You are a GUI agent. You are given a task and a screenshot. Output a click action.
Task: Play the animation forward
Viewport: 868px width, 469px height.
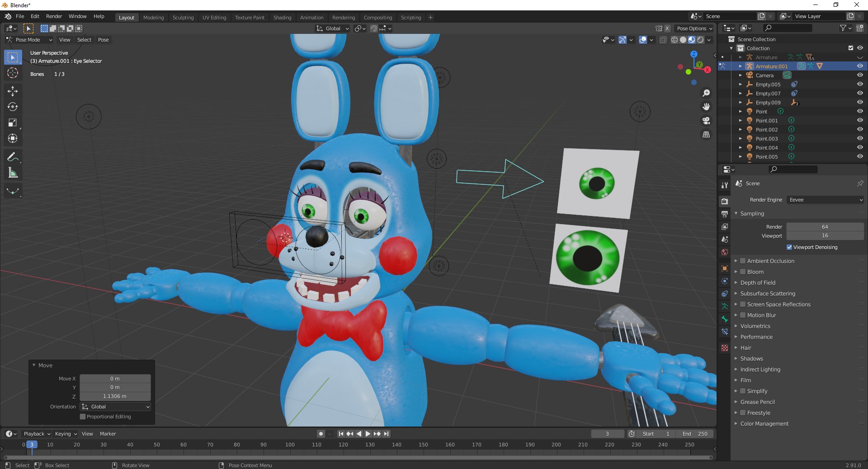click(x=368, y=434)
